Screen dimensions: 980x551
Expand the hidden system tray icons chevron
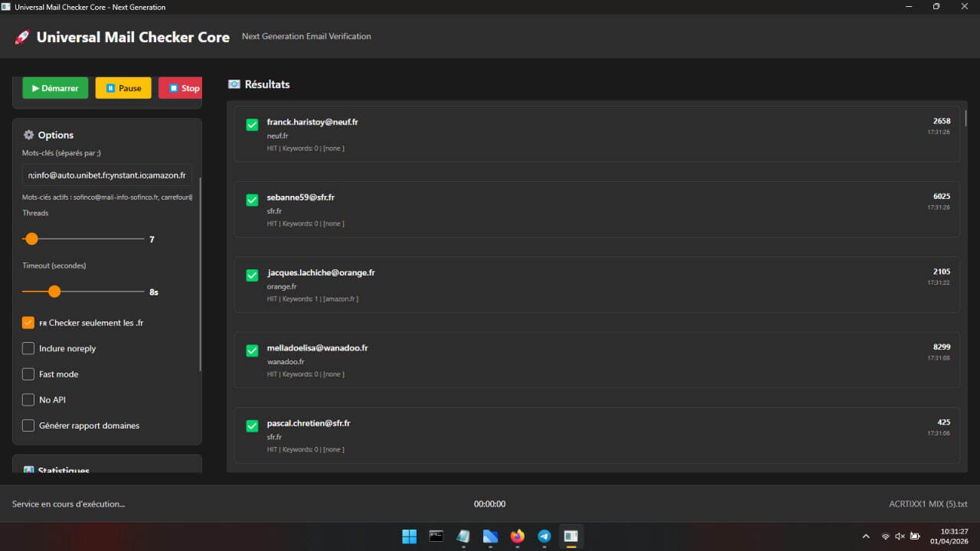tap(866, 536)
